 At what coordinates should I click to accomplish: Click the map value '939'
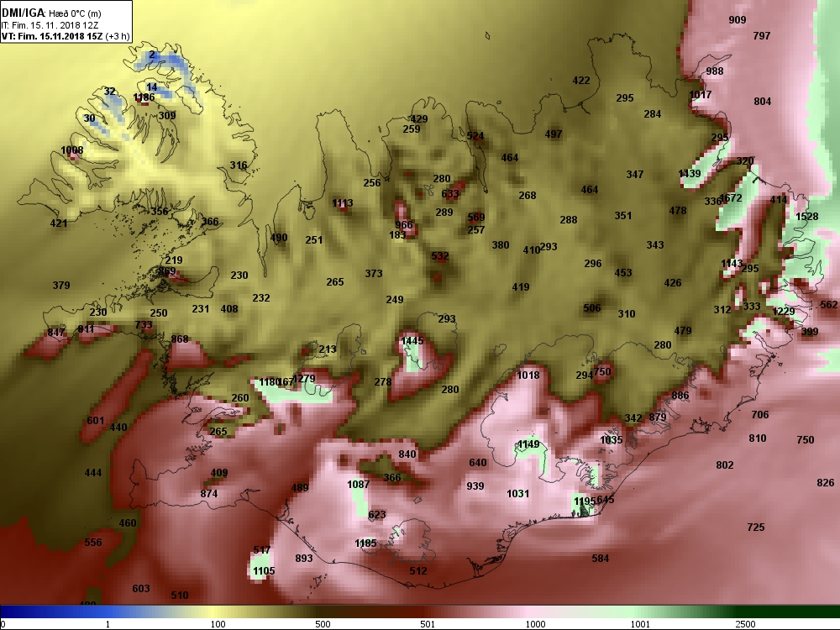(x=475, y=486)
